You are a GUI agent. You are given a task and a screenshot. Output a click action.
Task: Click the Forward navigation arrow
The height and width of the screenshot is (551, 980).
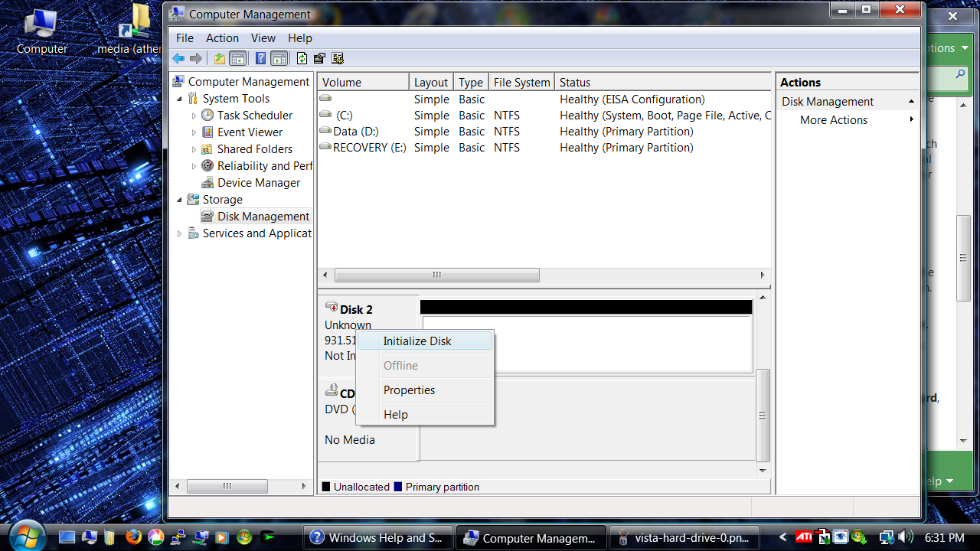198,58
